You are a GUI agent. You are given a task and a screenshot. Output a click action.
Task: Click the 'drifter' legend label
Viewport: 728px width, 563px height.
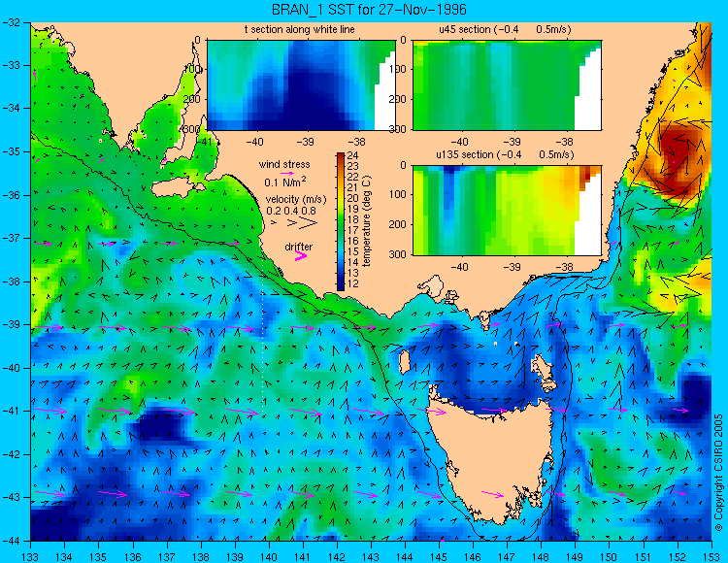click(299, 247)
